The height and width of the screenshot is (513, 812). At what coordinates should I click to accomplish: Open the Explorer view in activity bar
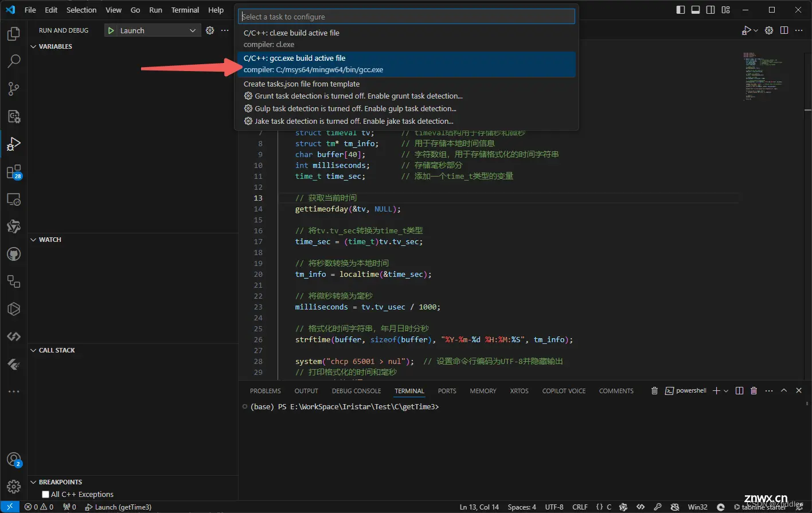pos(14,34)
